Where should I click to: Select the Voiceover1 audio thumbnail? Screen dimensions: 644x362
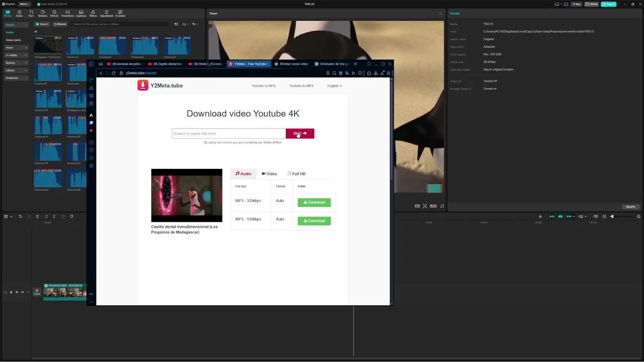80,46
